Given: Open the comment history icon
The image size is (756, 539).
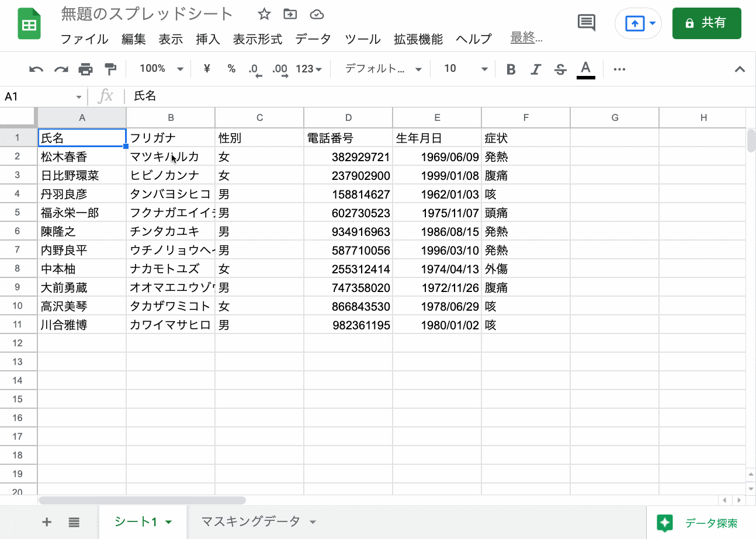Looking at the screenshot, I should coord(586,23).
